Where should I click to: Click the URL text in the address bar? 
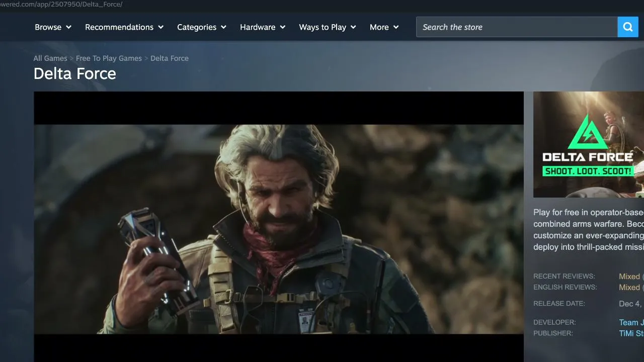pos(61,5)
